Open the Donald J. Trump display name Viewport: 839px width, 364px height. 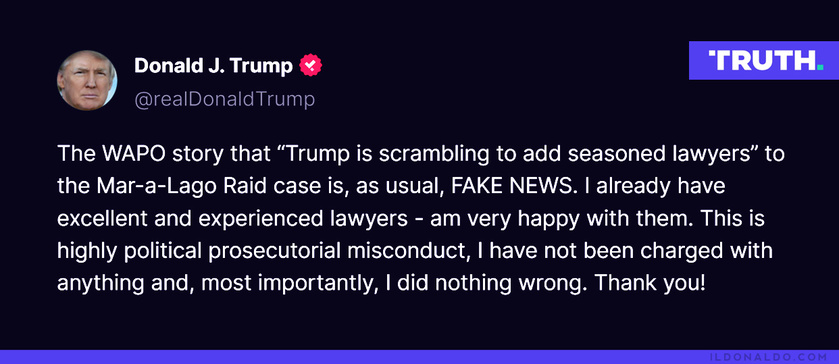(x=213, y=65)
